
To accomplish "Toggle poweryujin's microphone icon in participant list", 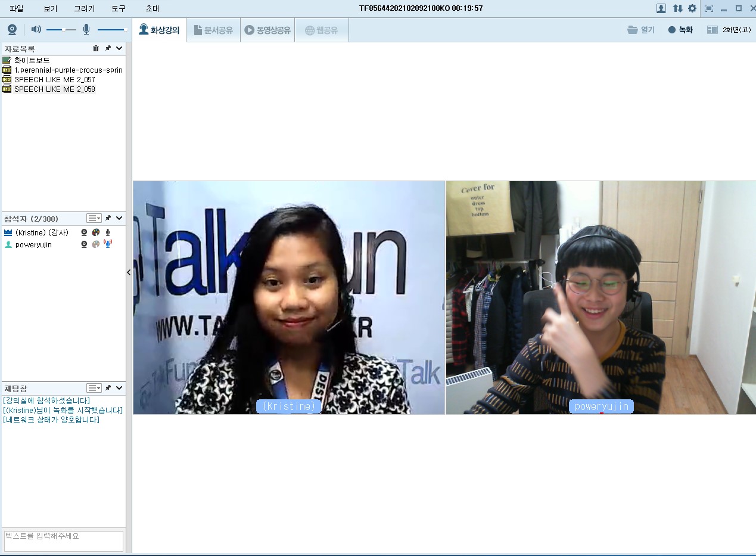I will [x=108, y=244].
